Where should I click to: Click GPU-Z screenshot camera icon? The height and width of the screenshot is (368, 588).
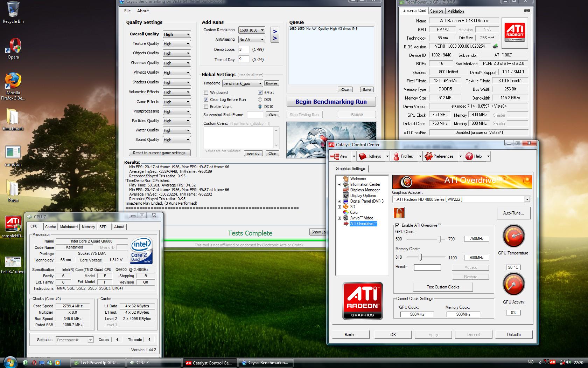click(527, 11)
